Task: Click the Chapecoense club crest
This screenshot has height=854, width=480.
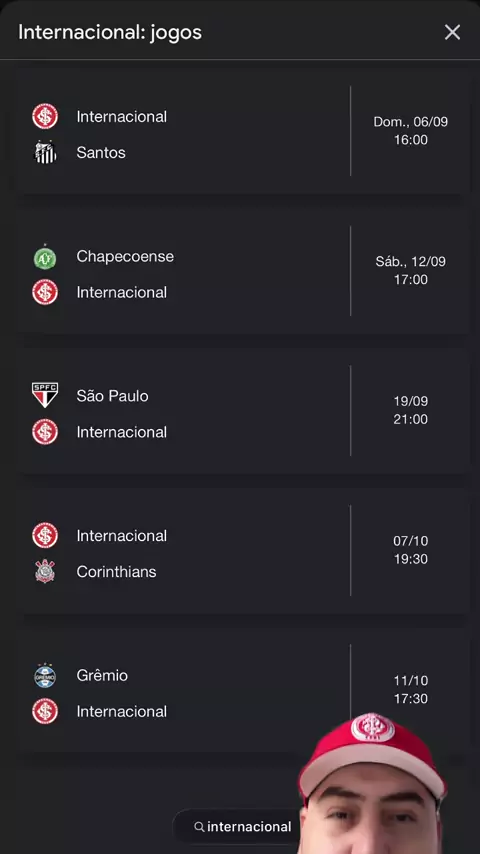Action: [x=45, y=257]
